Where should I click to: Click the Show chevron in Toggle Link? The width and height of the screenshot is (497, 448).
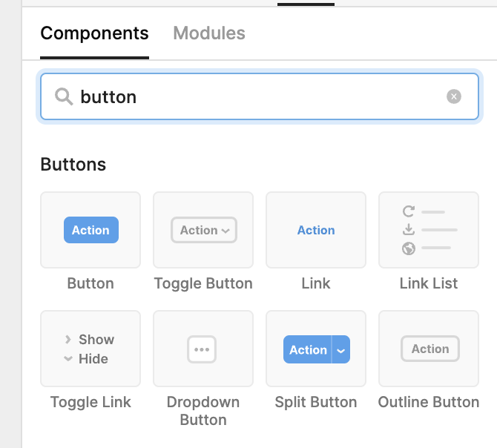point(68,340)
